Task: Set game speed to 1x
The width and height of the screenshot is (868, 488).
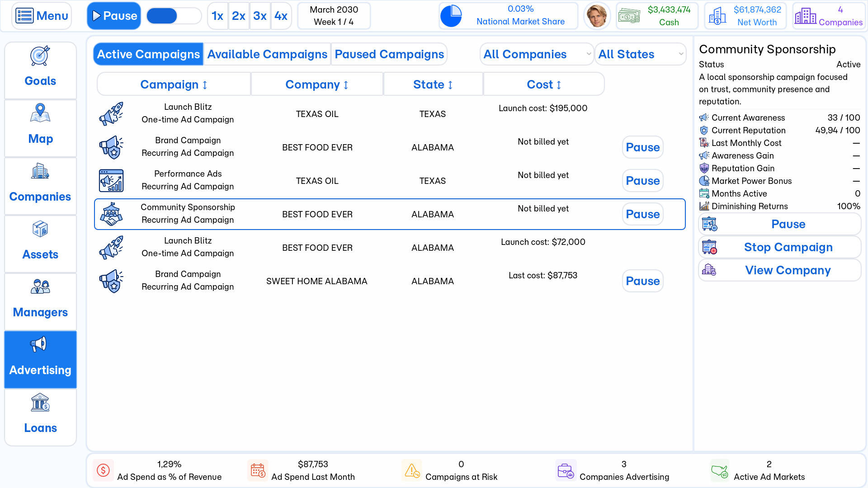Action: point(217,16)
